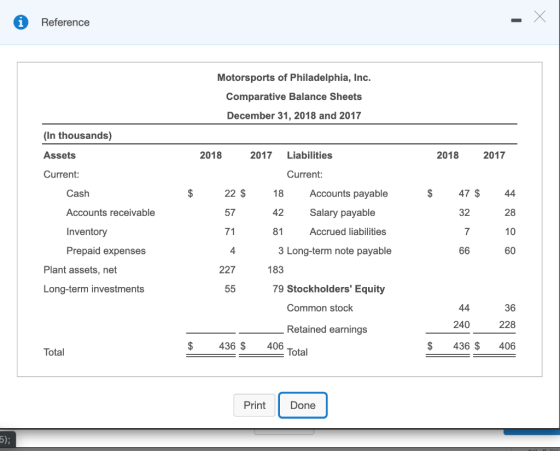Select the Comparative Balance Sheets heading
This screenshot has height=451, width=560.
click(294, 97)
